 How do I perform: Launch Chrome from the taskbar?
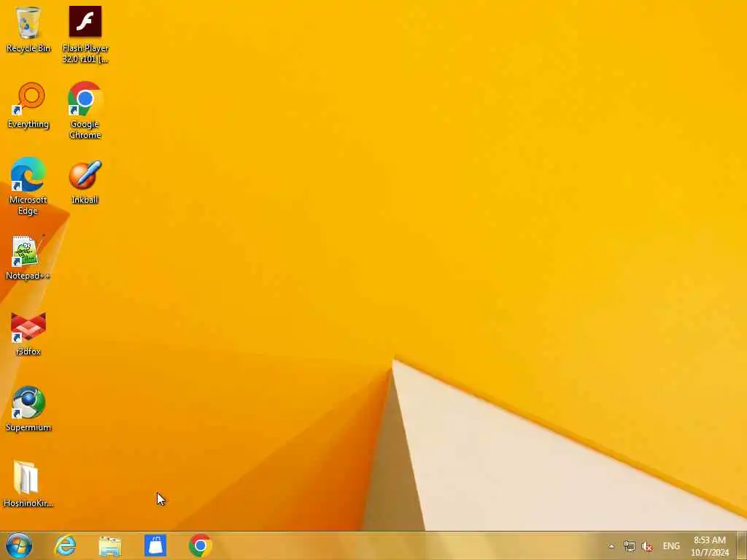pos(201,545)
